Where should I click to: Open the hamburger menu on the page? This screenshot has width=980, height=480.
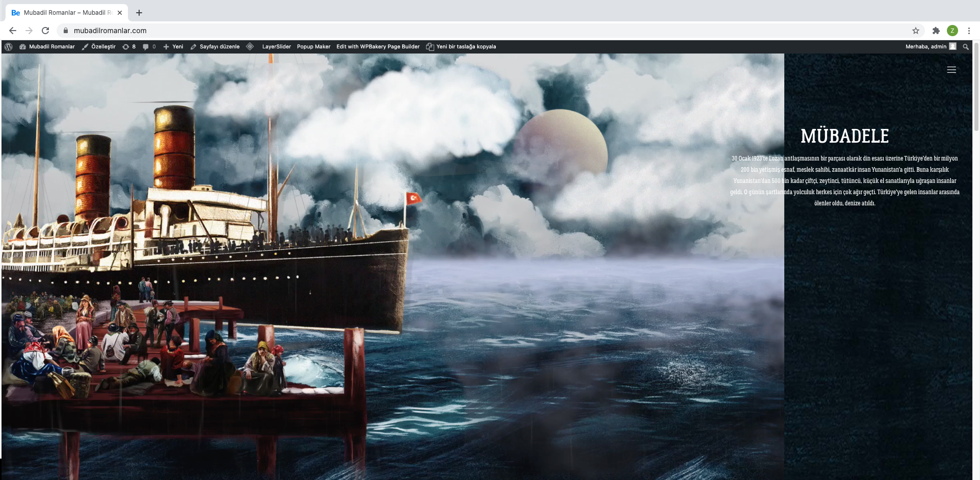[x=951, y=70]
